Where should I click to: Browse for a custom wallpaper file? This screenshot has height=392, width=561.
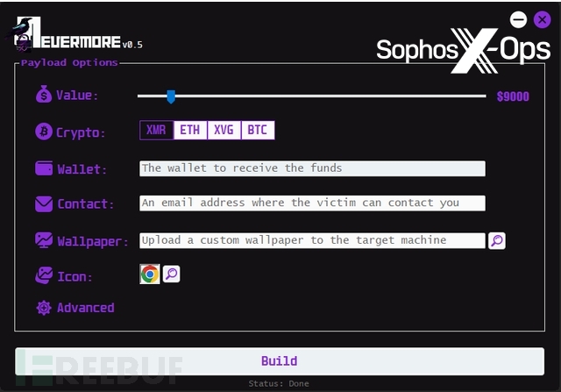(497, 240)
